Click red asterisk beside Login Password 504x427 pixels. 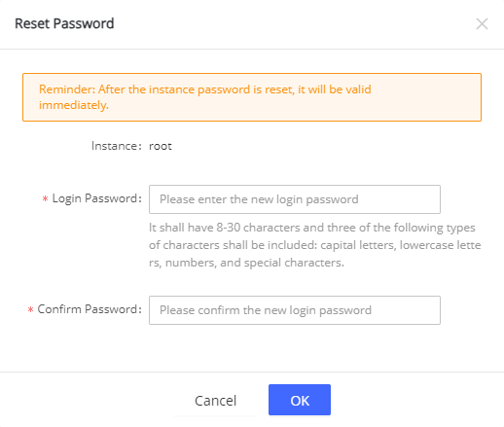tap(45, 198)
